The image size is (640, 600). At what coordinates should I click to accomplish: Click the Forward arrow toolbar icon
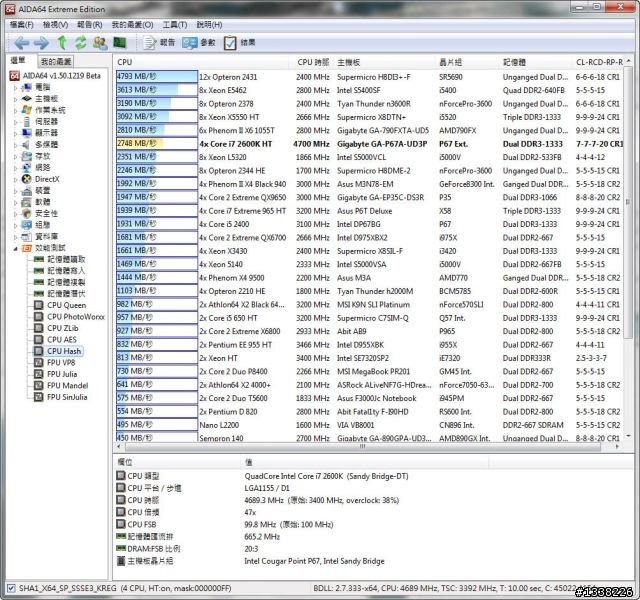41,42
